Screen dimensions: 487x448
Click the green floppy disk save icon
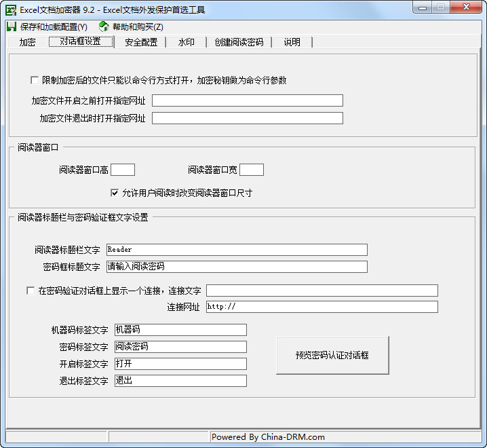[x=12, y=26]
